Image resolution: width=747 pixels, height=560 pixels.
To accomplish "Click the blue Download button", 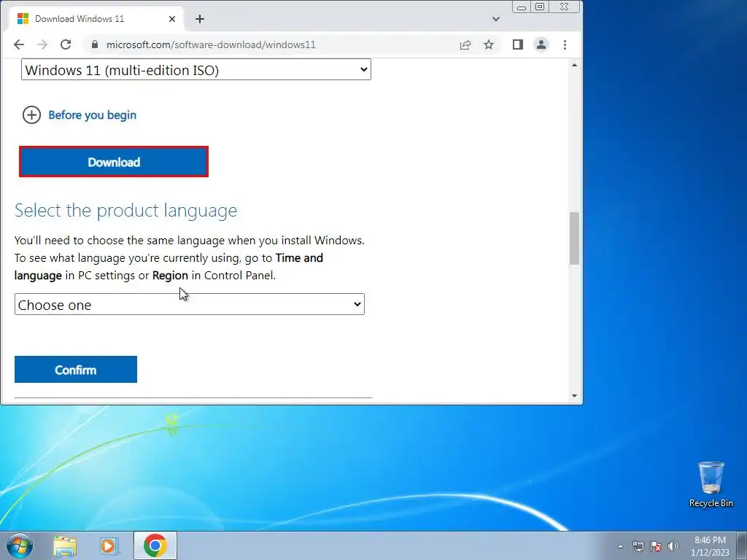I will pyautogui.click(x=114, y=162).
